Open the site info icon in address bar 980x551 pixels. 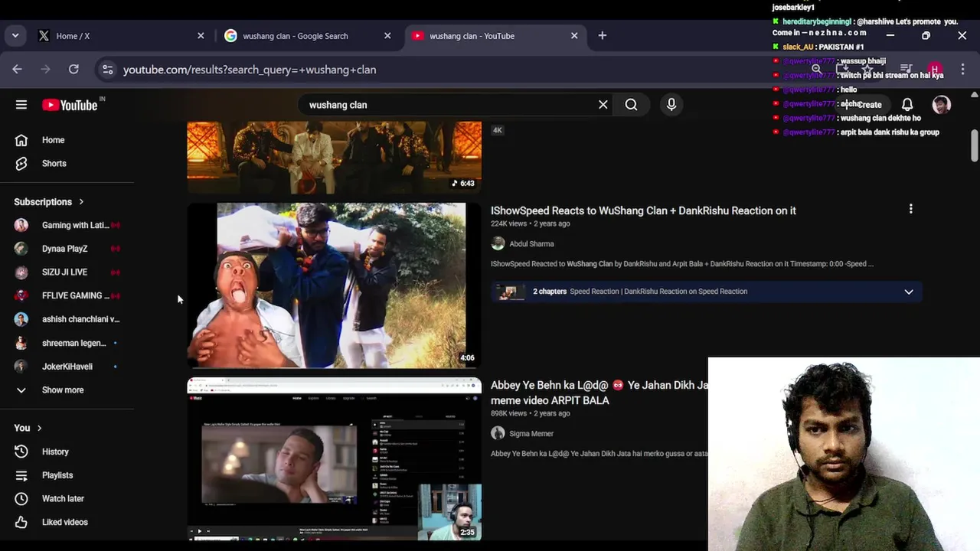point(108,70)
